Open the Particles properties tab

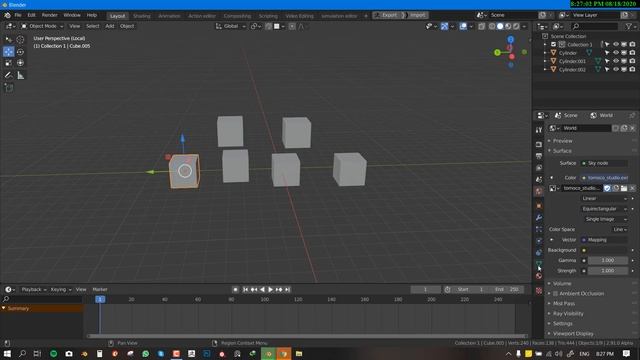[x=539, y=229]
